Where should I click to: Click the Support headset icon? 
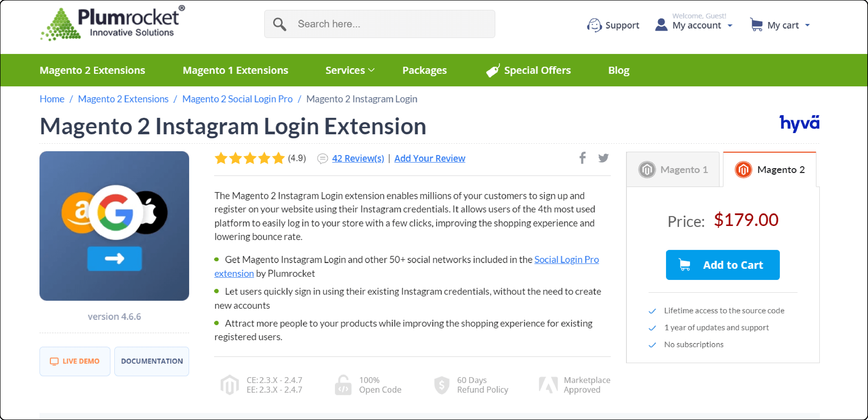[594, 25]
